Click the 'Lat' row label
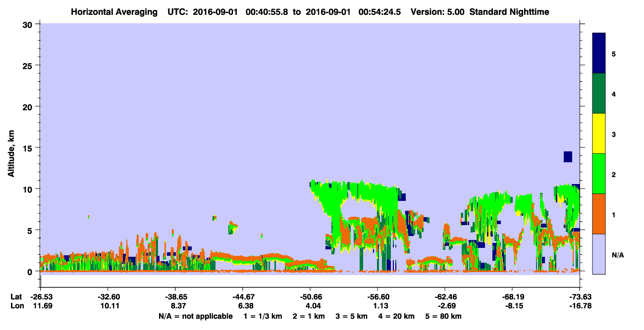The width and height of the screenshot is (644, 330). tap(15, 297)
